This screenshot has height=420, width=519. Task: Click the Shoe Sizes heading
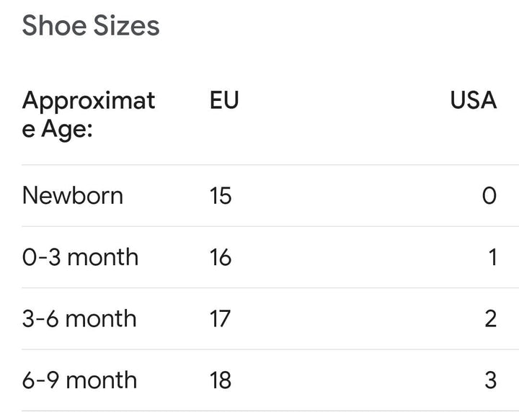(91, 26)
